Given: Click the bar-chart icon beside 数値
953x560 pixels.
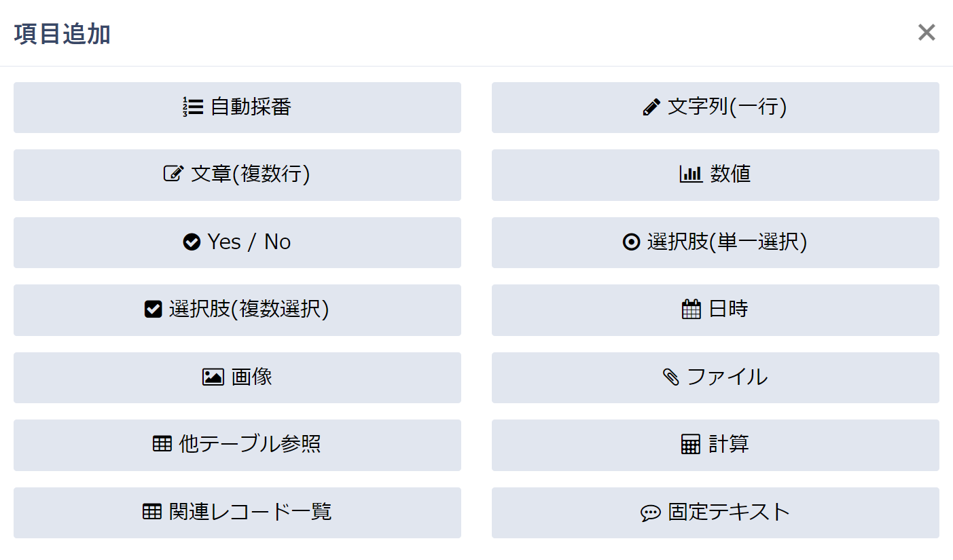Looking at the screenshot, I should coord(691,174).
